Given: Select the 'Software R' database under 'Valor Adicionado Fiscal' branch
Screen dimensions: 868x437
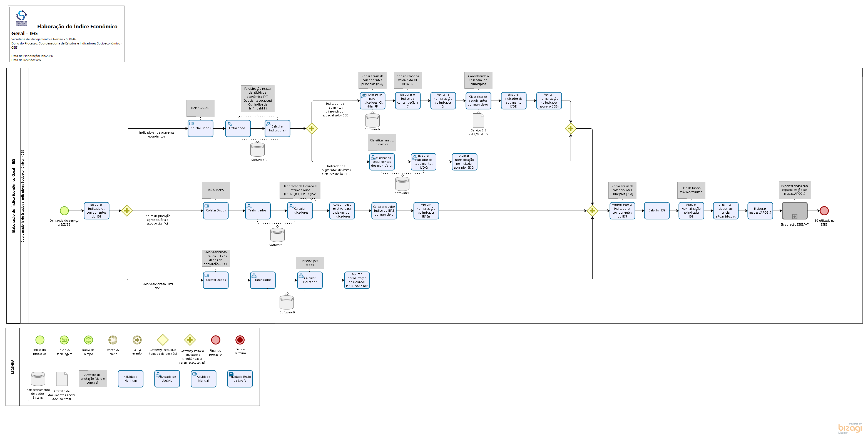Looking at the screenshot, I should tap(286, 302).
